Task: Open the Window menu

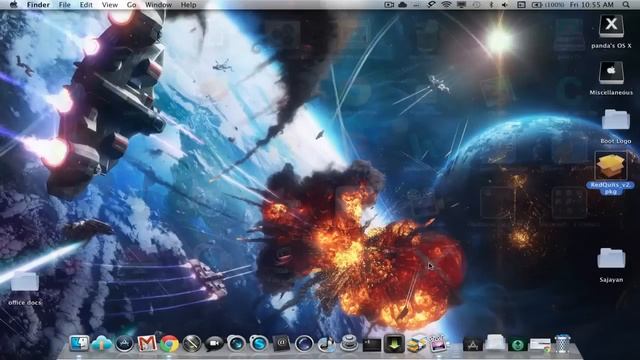Action: coord(158,4)
